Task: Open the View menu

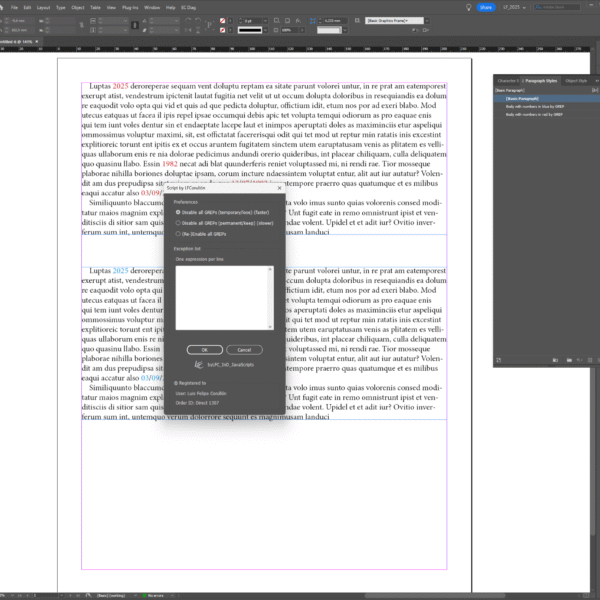Action: 111,8
